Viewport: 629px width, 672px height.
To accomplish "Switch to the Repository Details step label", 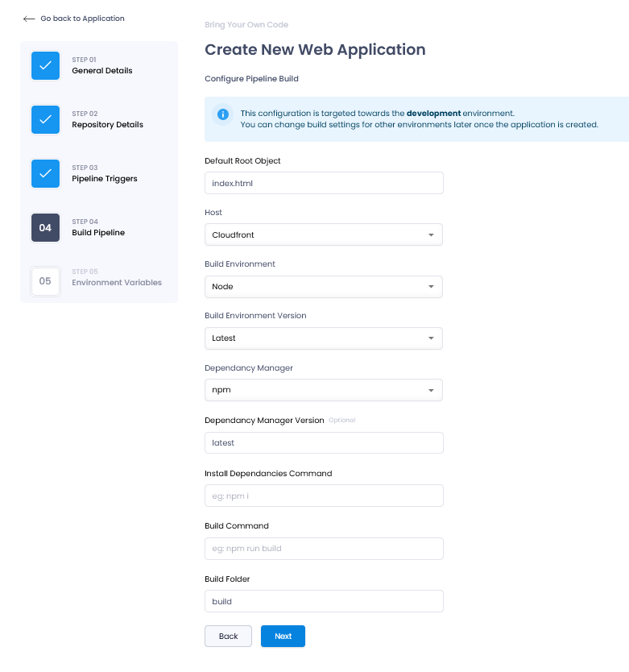I will (x=108, y=125).
